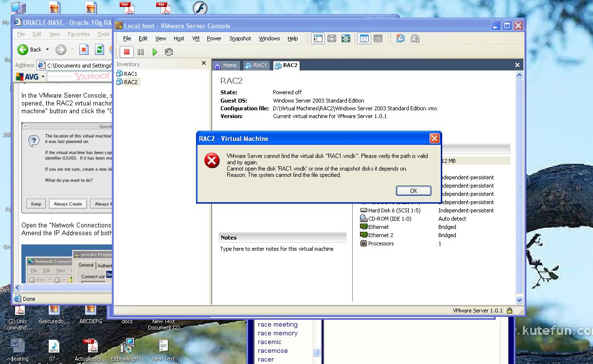
Task: Click the greyed multi-monitor toolbar icon next to console view
Action: click(378, 38)
